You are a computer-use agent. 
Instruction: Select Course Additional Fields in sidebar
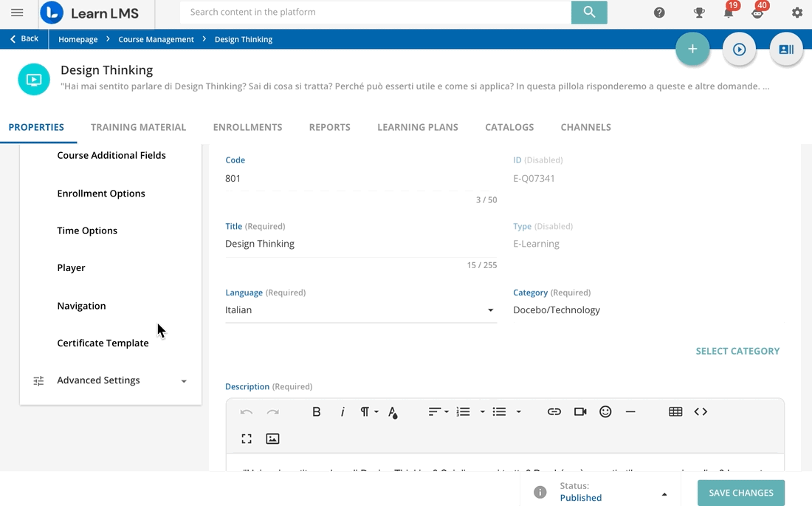[x=111, y=156]
